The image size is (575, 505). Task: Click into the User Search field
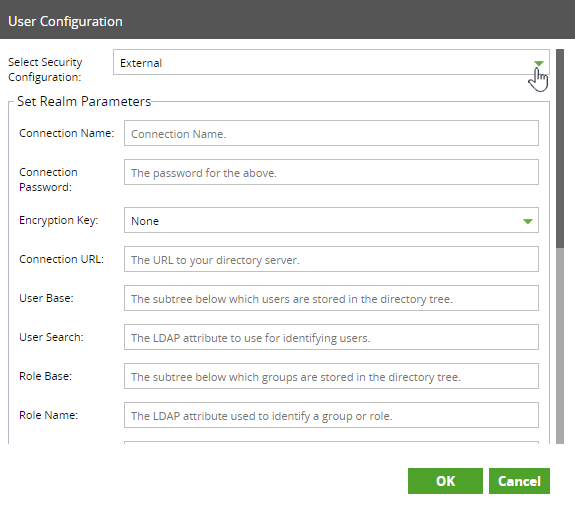pos(331,337)
